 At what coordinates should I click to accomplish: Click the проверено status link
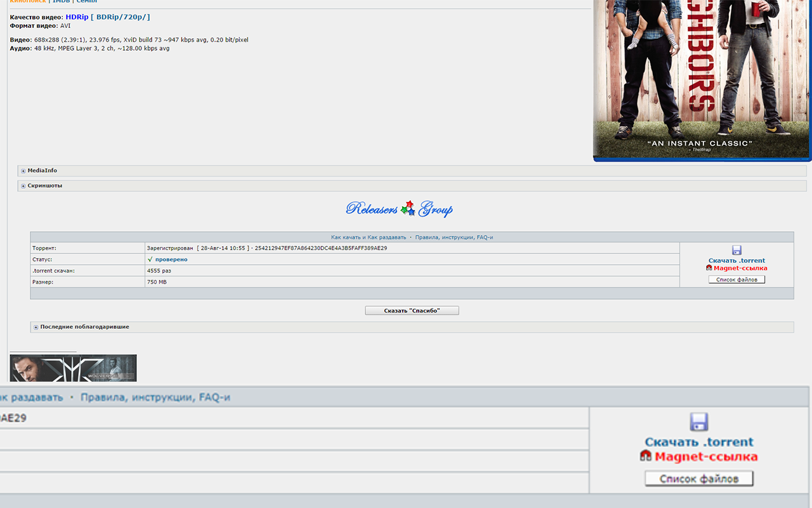(x=171, y=259)
